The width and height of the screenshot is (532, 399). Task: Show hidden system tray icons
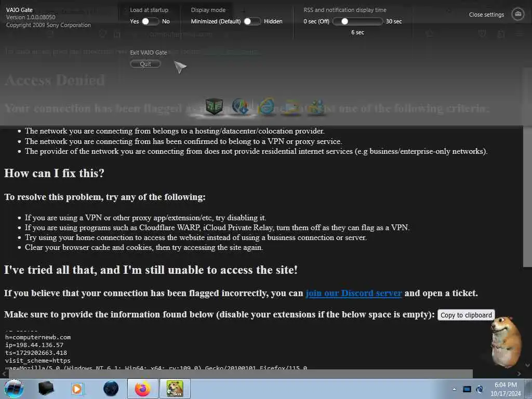point(454,389)
